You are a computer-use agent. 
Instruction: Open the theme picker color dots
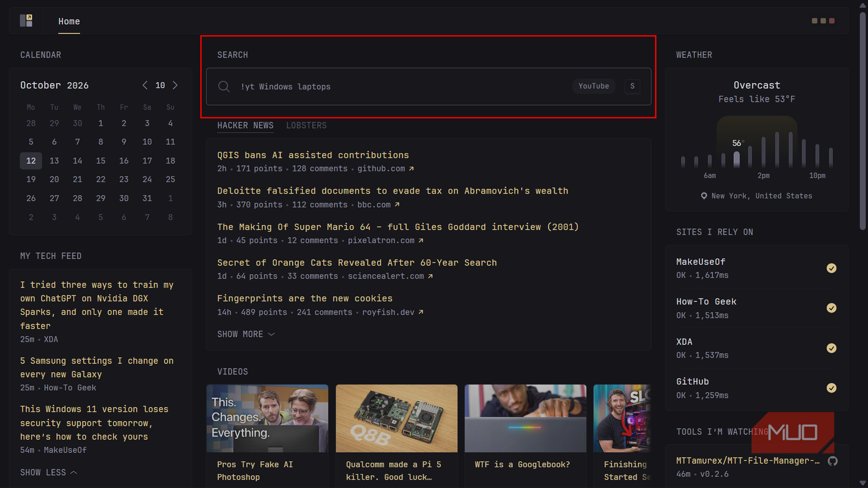tap(823, 21)
